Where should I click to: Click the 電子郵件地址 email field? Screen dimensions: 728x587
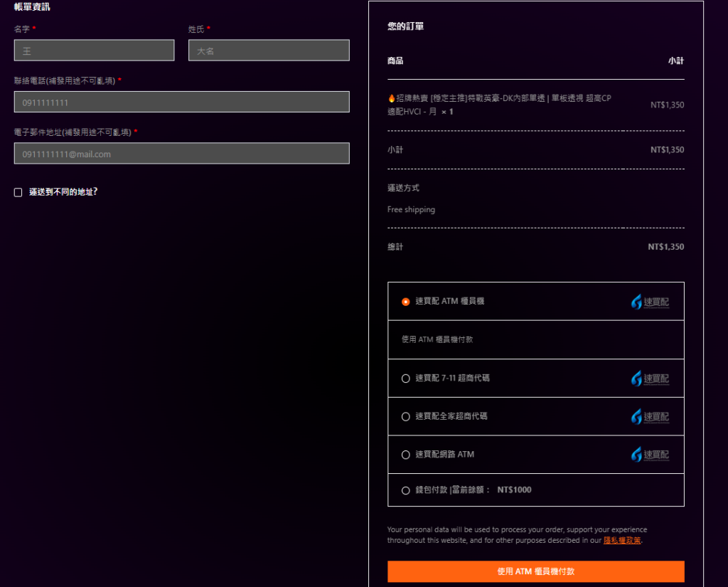181,154
